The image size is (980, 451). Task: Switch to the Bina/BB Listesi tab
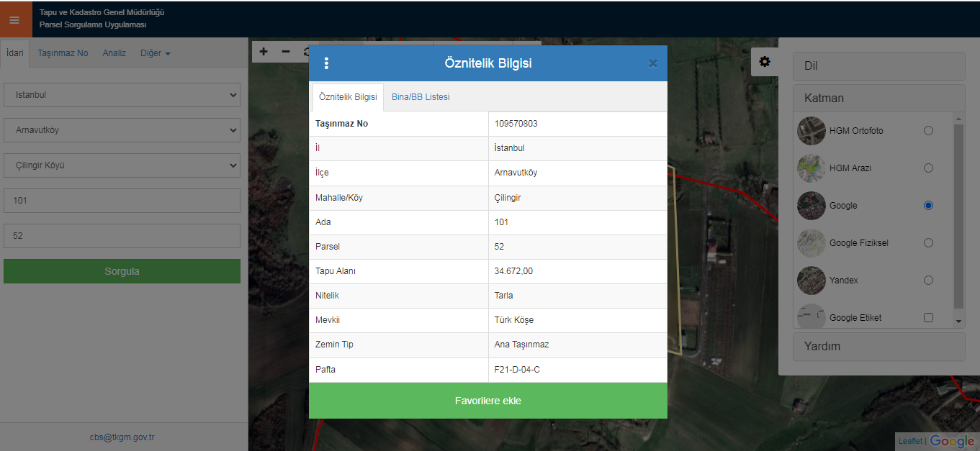click(x=421, y=97)
